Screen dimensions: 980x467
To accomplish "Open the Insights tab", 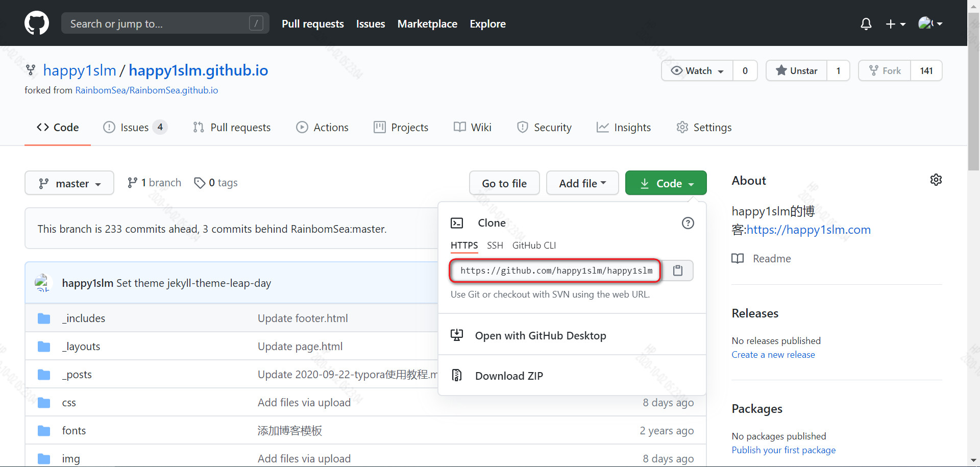I will tap(624, 127).
